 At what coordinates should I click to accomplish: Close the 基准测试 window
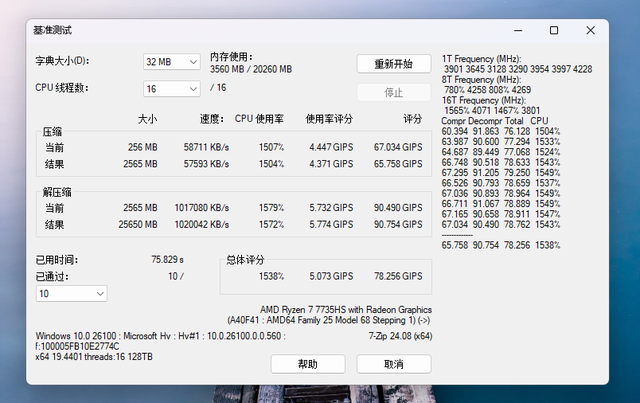pyautogui.click(x=590, y=31)
